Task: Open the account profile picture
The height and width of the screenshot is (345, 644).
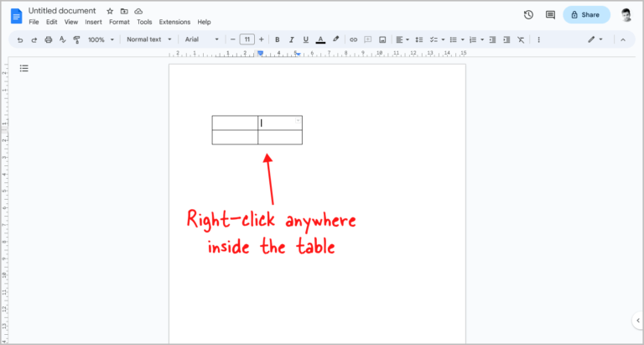Action: tap(626, 15)
